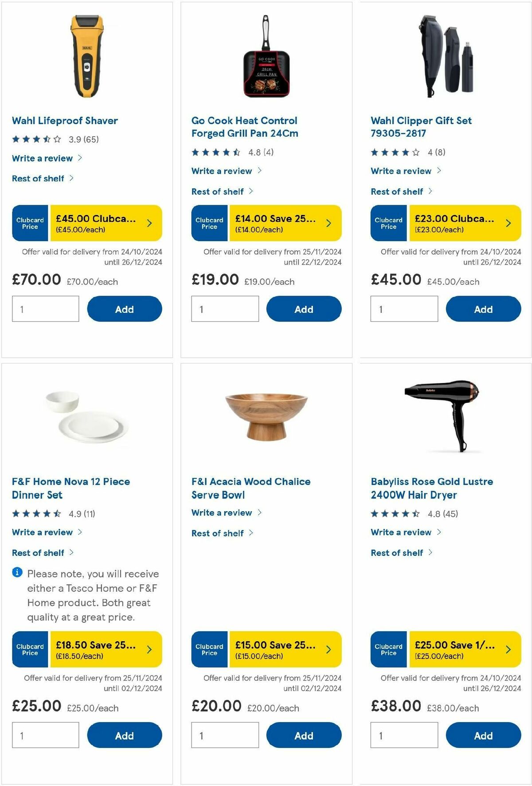Select the info icon next to F&F Home note
Screen dimensions: 532x786
tap(16, 573)
